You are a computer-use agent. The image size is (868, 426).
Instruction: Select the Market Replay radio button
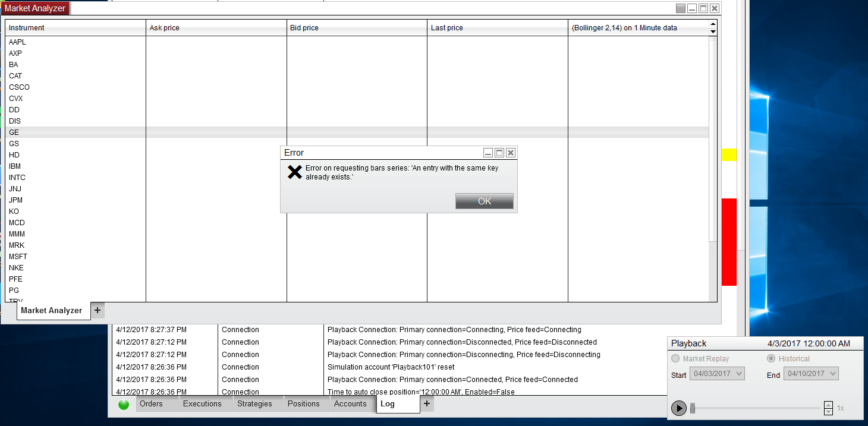pos(675,359)
